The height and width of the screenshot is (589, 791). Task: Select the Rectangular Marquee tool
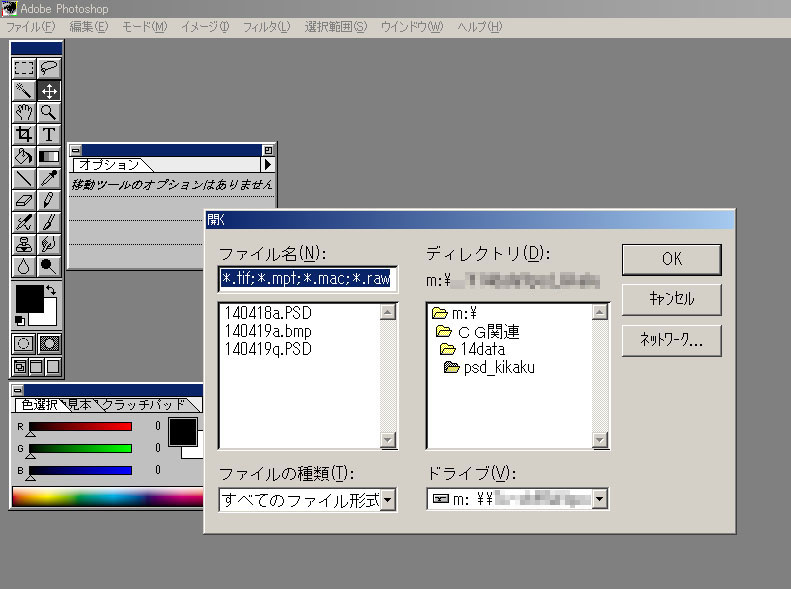[24, 68]
